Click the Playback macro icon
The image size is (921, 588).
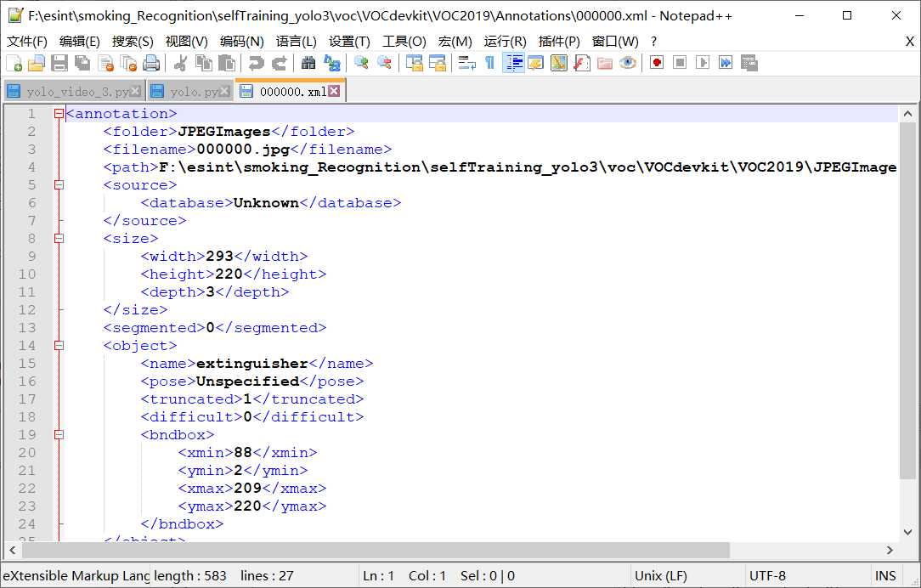[x=703, y=63]
